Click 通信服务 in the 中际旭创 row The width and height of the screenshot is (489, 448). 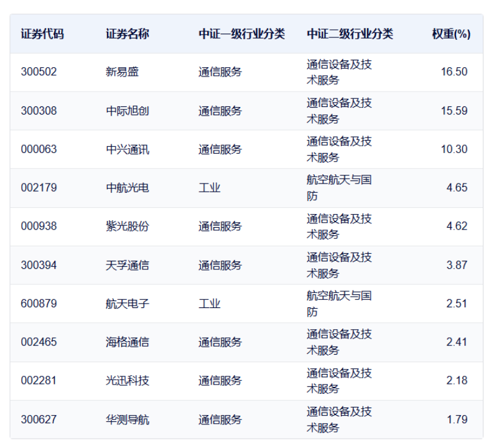pyautogui.click(x=220, y=111)
